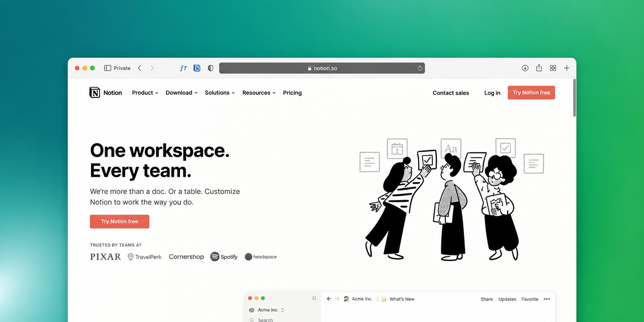
Task: Toggle the Safari sidebar icon
Action: pos(107,68)
